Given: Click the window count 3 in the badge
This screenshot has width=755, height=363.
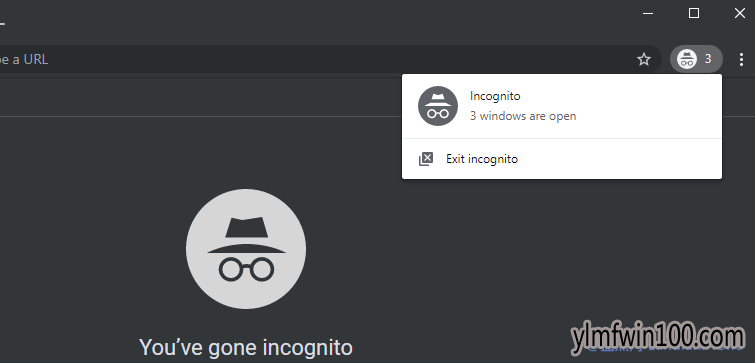Looking at the screenshot, I should (708, 59).
